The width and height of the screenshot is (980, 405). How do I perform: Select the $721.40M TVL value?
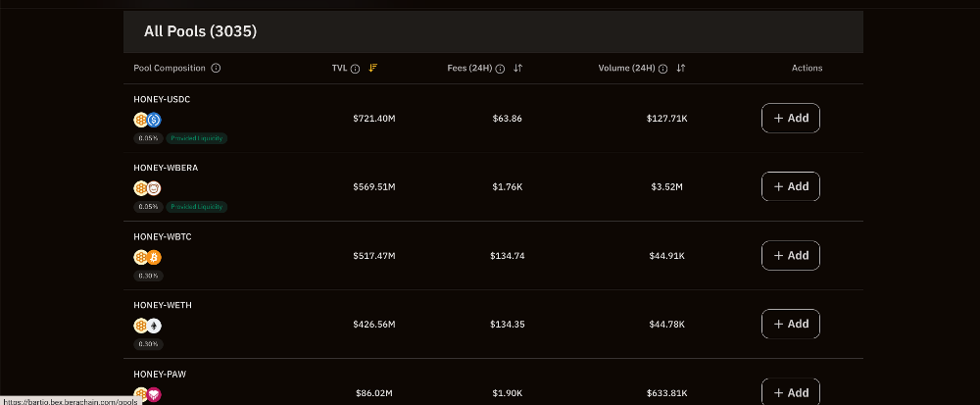[x=374, y=118]
